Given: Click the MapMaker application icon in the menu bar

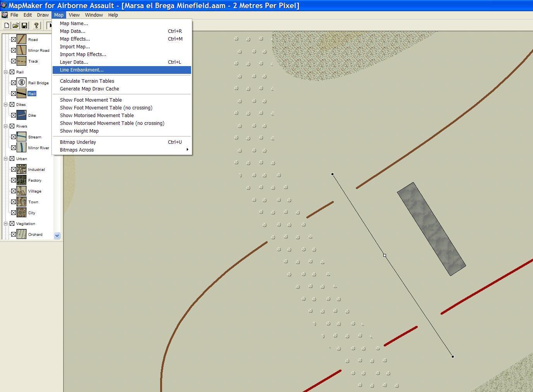Looking at the screenshot, I should (5, 15).
